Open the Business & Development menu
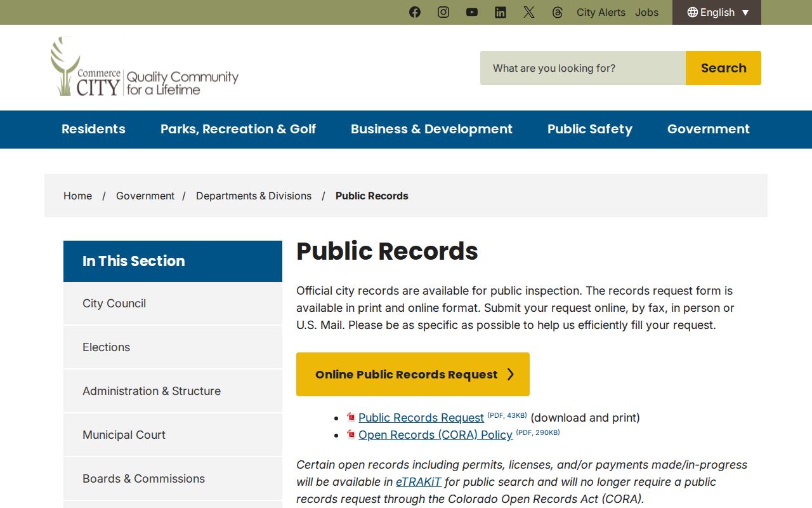 coord(431,129)
